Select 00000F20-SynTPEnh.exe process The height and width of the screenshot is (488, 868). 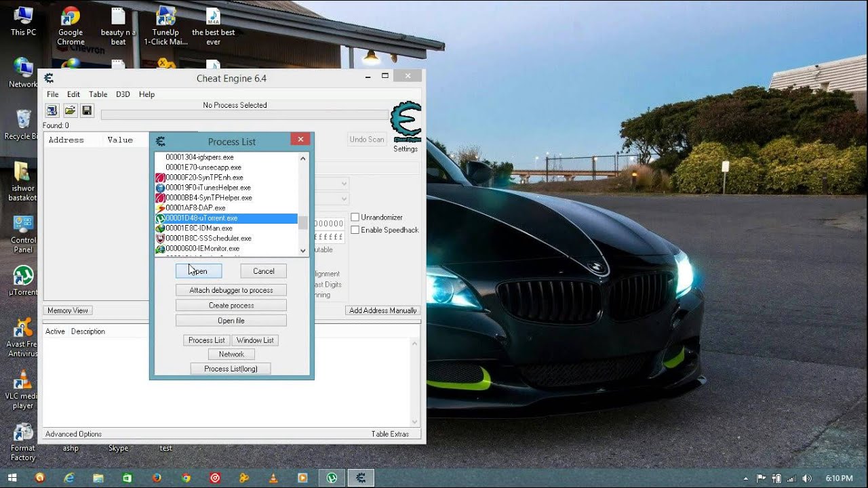point(226,178)
